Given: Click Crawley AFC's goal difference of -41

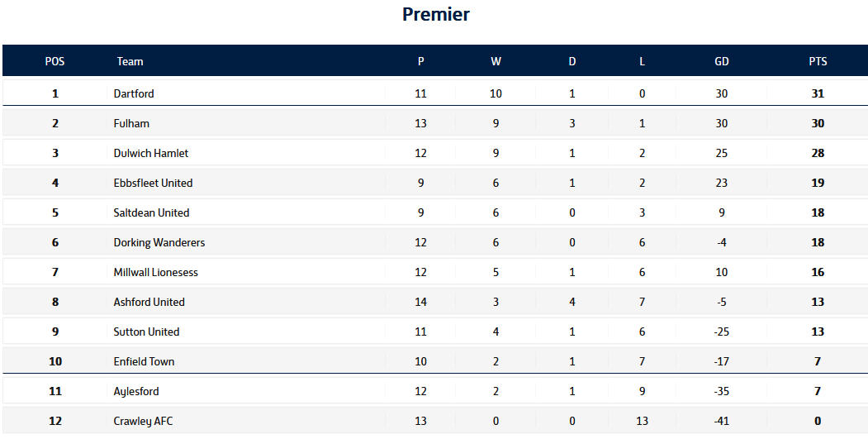Looking at the screenshot, I should (722, 421).
